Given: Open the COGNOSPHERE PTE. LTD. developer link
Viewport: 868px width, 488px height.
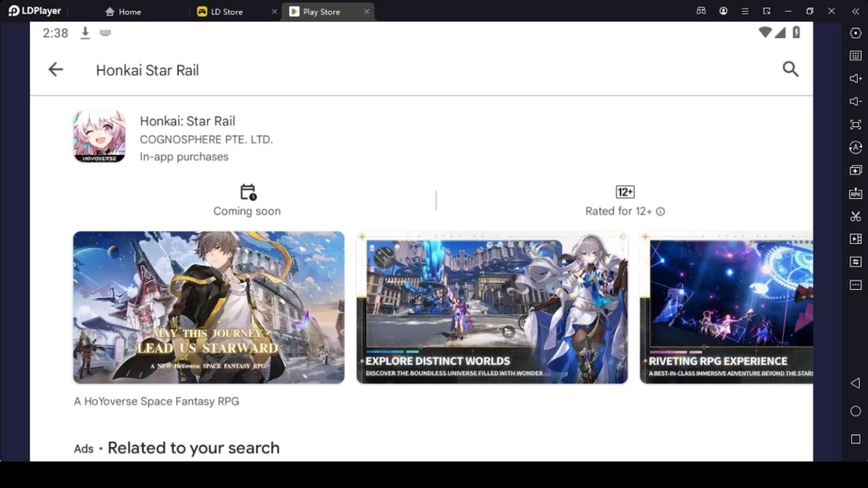Looking at the screenshot, I should click(207, 140).
